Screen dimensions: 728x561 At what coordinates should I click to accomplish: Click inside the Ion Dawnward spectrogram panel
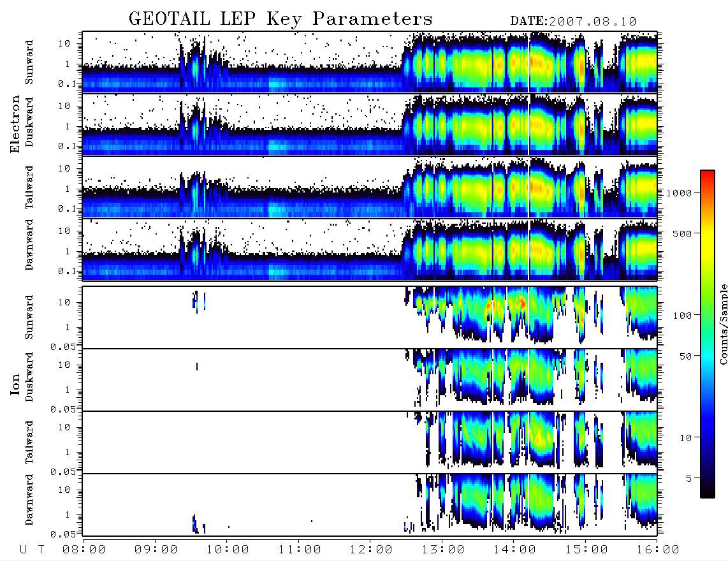(x=370, y=505)
